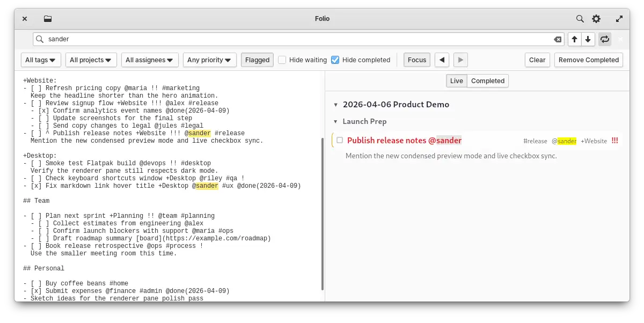Open the All assignees dropdown
The image size is (644, 323).
(150, 60)
